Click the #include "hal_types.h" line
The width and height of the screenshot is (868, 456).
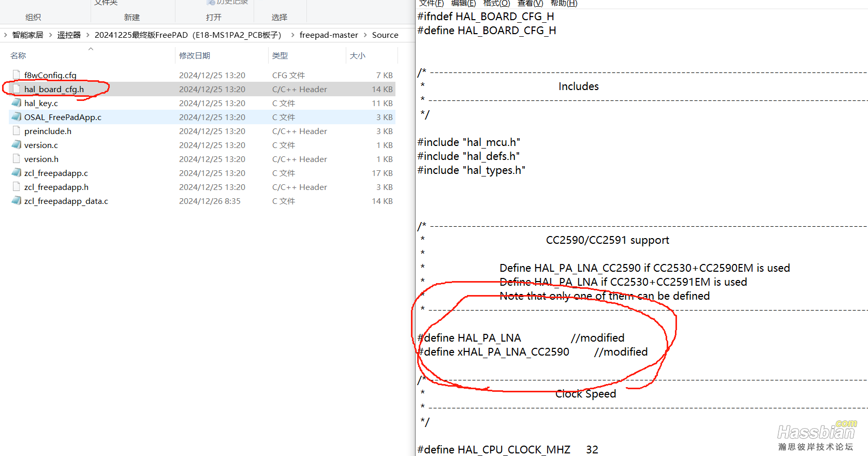pyautogui.click(x=472, y=170)
